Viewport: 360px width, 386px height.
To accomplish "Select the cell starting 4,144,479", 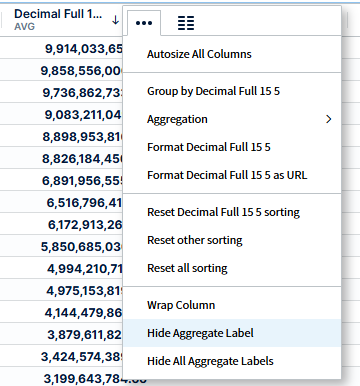I will click(x=61, y=313).
